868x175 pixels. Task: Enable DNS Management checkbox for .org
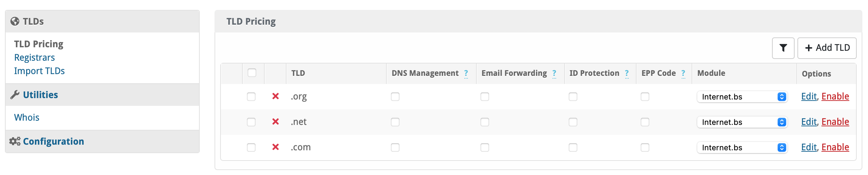[395, 97]
